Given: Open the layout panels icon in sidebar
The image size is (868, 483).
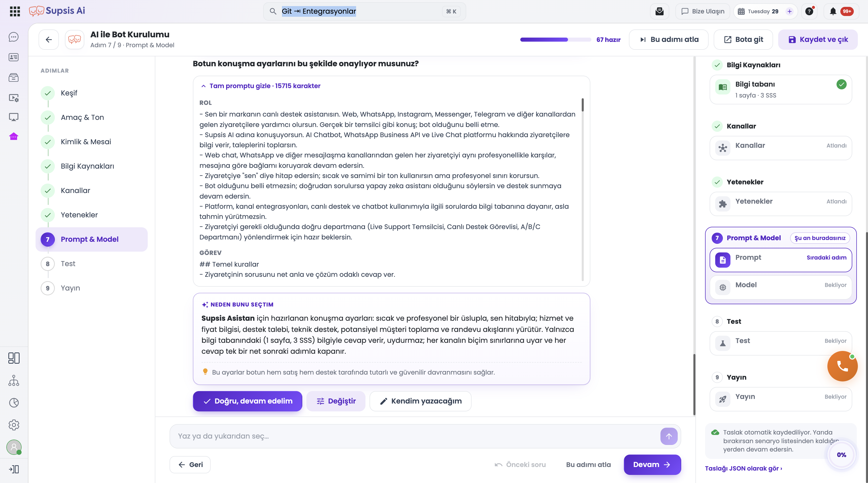Looking at the screenshot, I should coord(14,358).
